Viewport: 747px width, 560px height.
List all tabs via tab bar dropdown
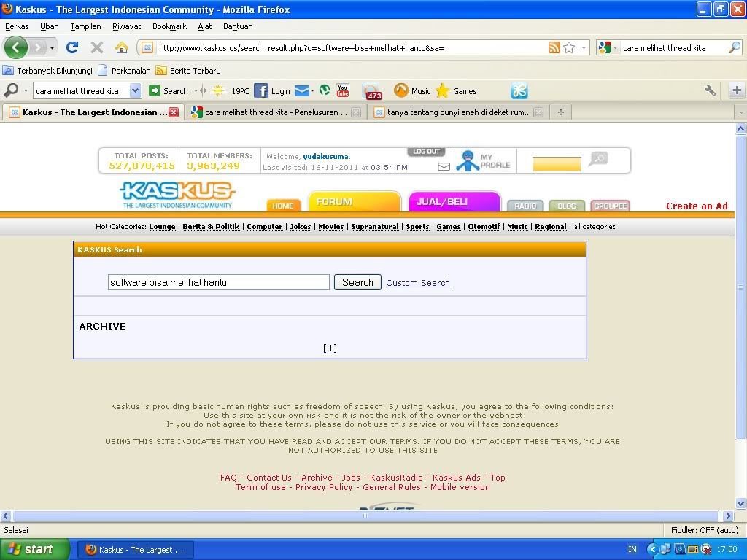(741, 112)
